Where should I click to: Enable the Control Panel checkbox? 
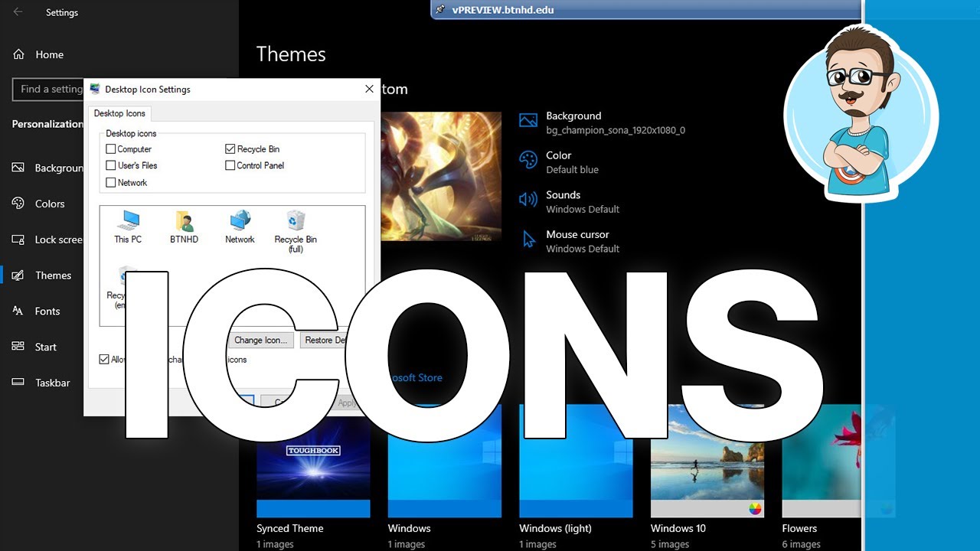pos(230,165)
